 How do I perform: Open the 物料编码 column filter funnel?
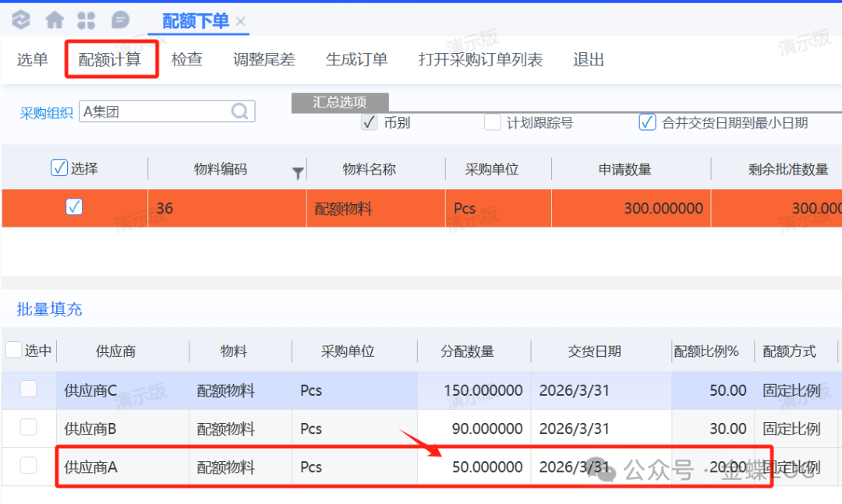298,173
